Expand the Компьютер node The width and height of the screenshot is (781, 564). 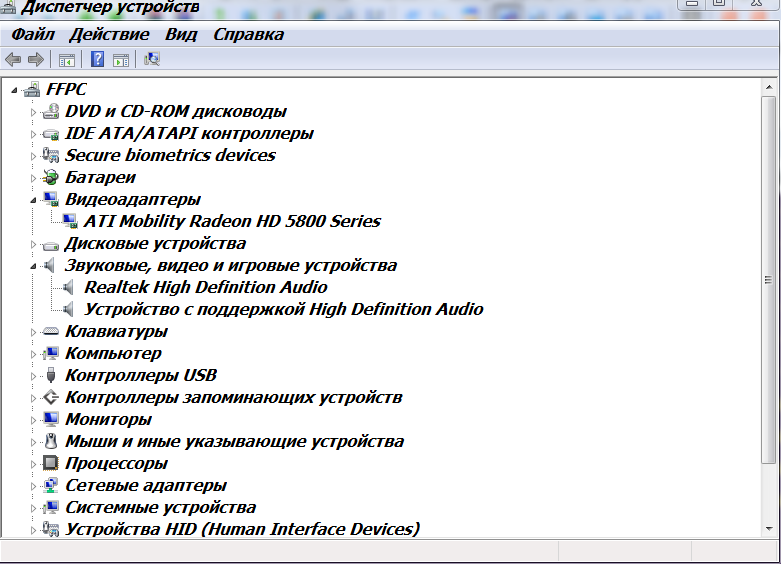[33, 354]
